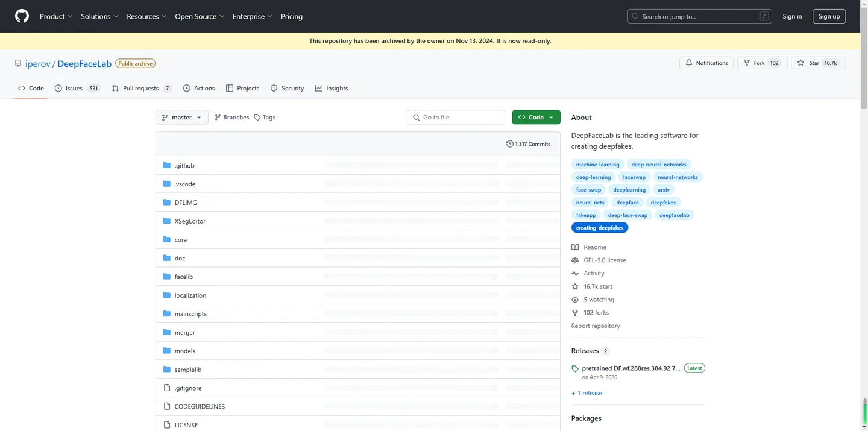View all Branches
This screenshot has width=868, height=431.
click(231, 118)
